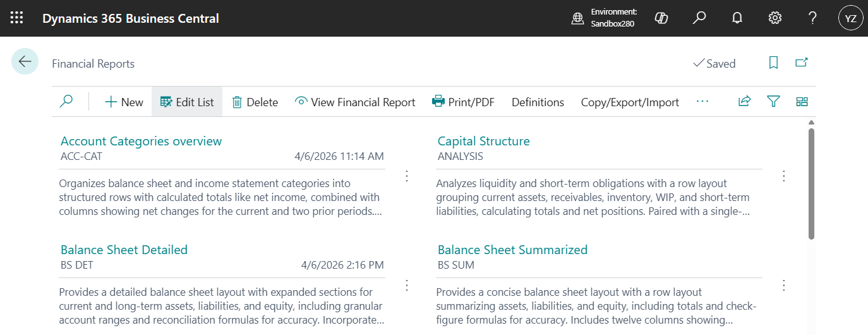Screen dimensions: 868x335
Task: Click the ANALYSIS code text
Action: click(461, 156)
